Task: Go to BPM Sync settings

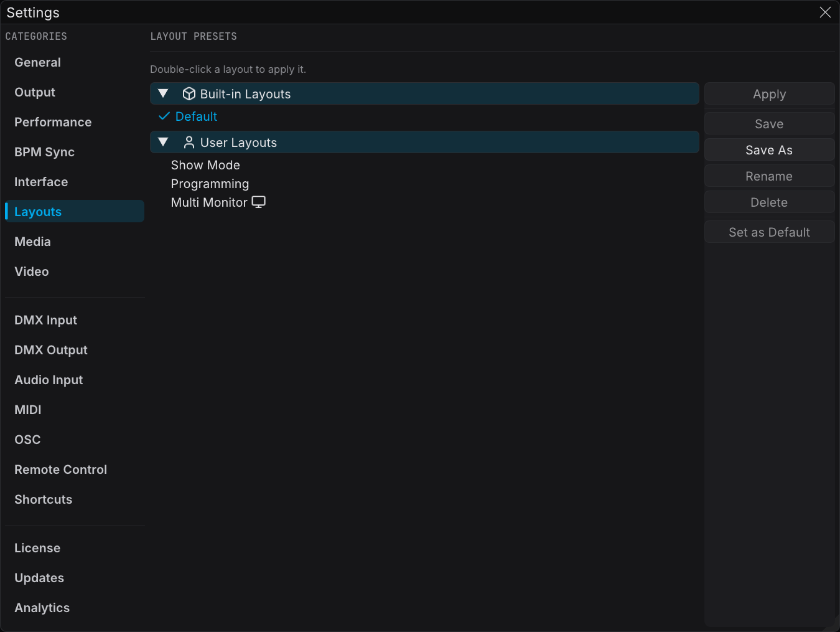Action: (x=75, y=152)
